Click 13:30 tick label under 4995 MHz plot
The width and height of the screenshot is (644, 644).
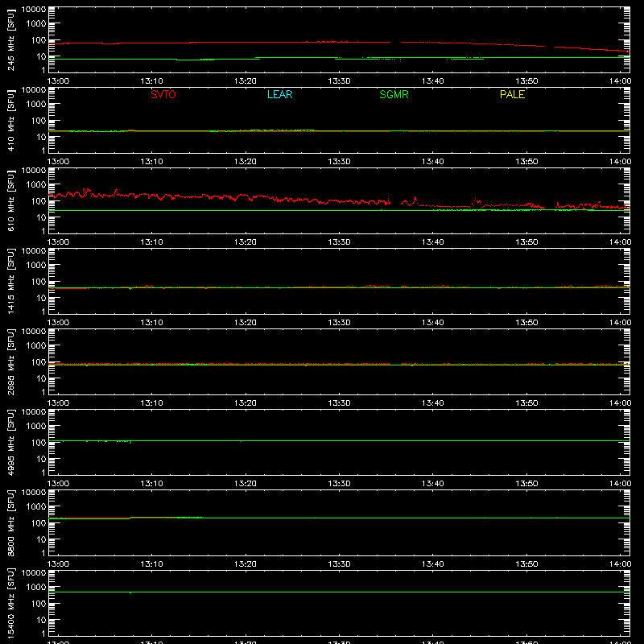(339, 484)
